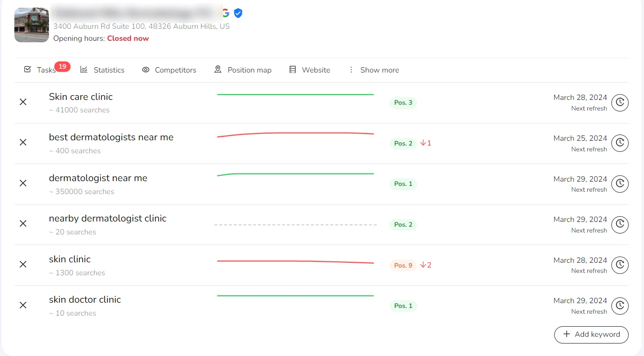Image resolution: width=644 pixels, height=356 pixels.
Task: Click the nearby dermatologist clinic keyword title
Action: [x=107, y=219]
